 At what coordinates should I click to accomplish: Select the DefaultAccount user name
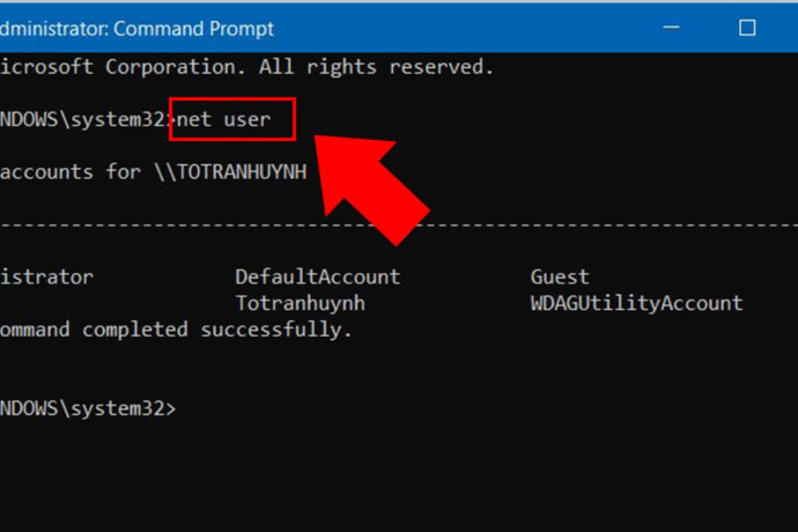[x=318, y=277]
